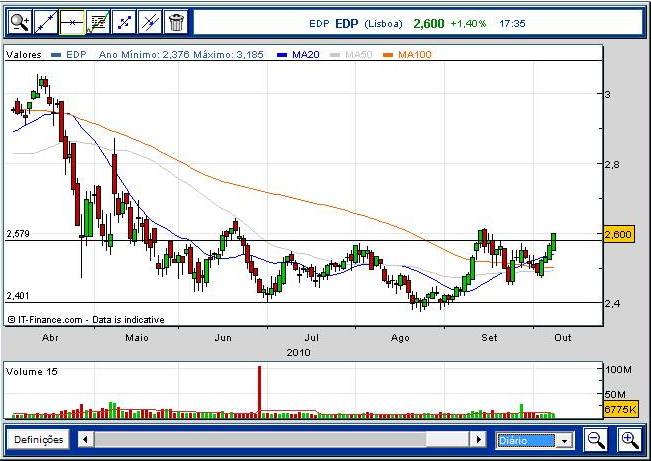Click the Set month label on time axis

(x=489, y=338)
